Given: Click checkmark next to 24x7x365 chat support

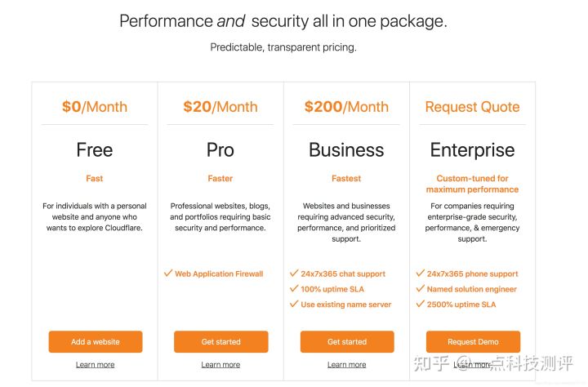Looking at the screenshot, I should (294, 274).
